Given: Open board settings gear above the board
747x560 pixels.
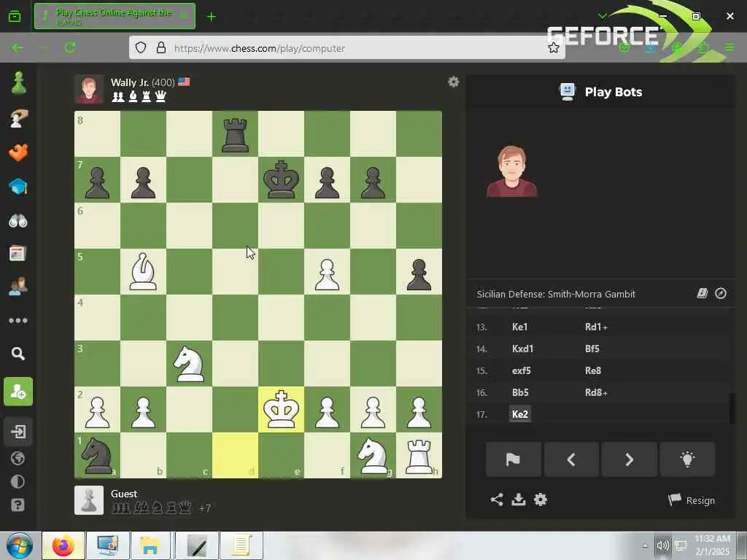Looking at the screenshot, I should coord(454,82).
